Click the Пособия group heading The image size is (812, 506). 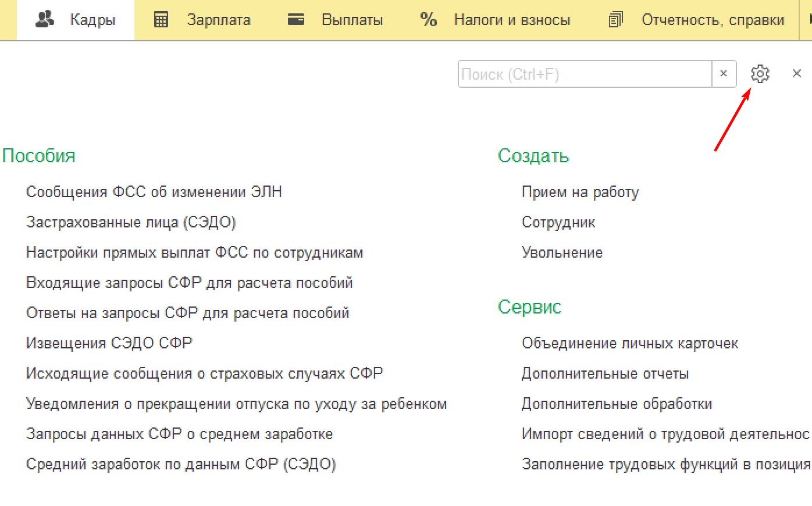click(39, 156)
